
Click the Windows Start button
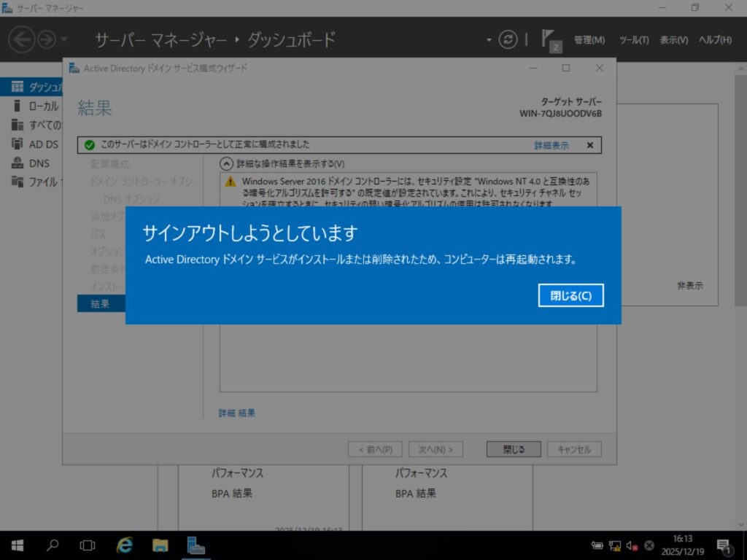[17, 545]
